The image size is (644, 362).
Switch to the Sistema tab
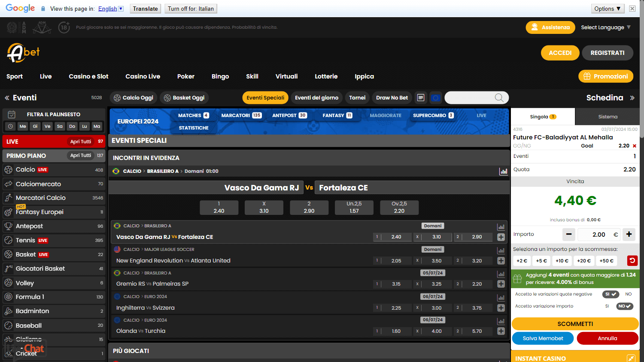pyautogui.click(x=608, y=117)
